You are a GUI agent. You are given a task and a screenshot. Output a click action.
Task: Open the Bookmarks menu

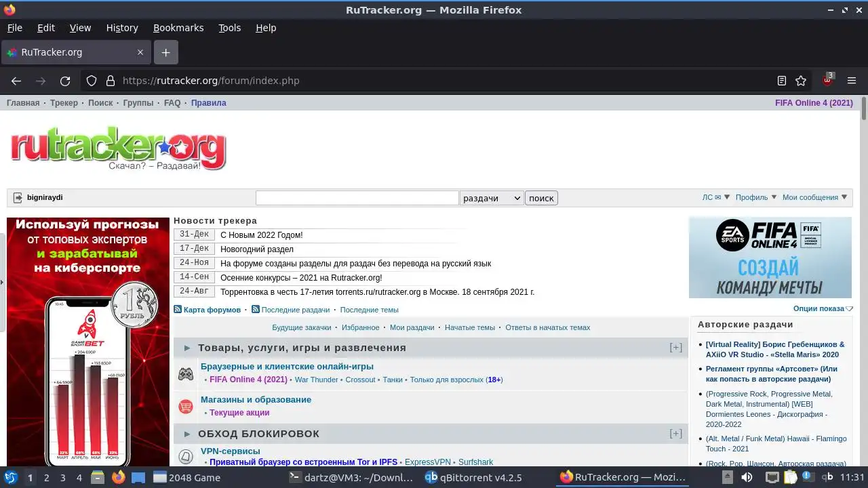click(x=178, y=28)
